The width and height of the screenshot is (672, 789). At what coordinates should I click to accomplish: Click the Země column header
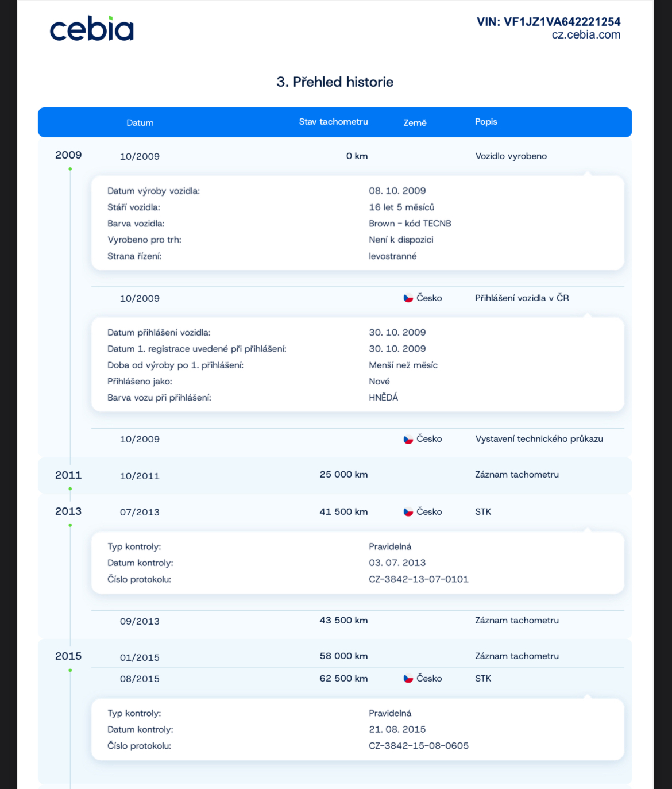click(415, 123)
